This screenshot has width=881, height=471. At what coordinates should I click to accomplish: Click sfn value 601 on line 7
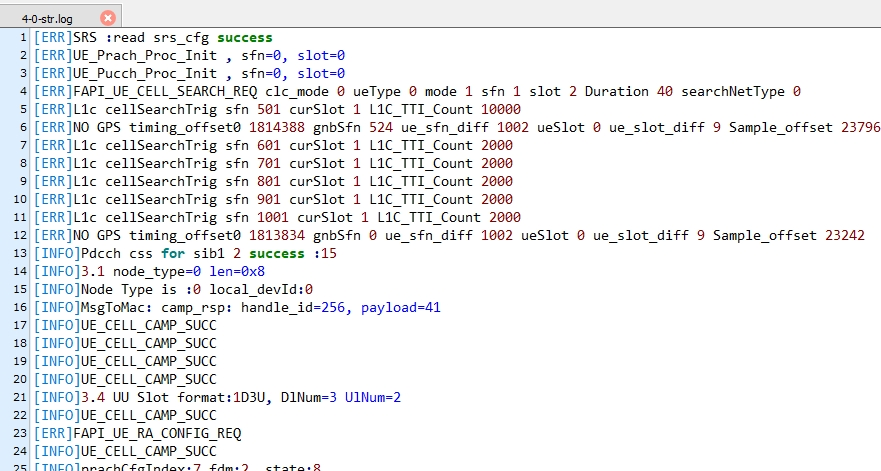pos(269,146)
